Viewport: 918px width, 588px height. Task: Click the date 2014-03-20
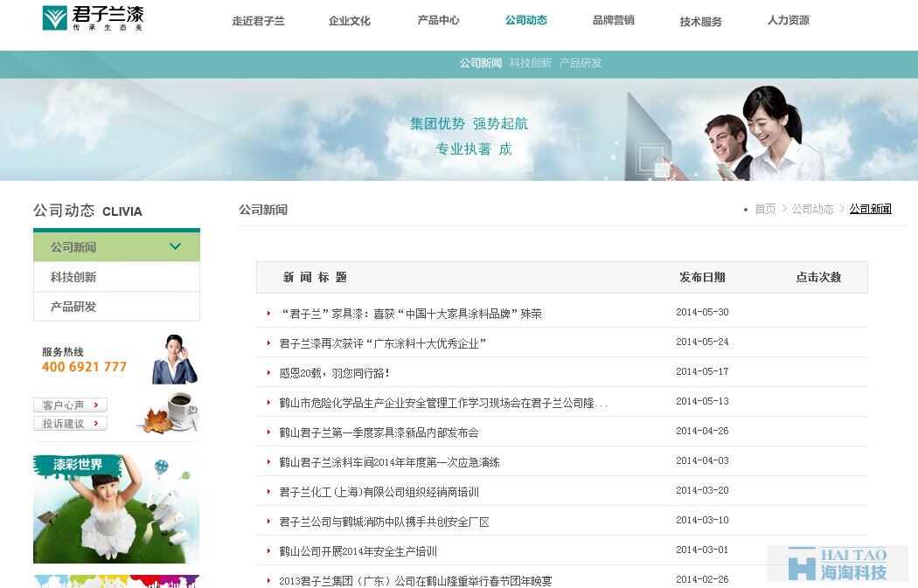[703, 490]
